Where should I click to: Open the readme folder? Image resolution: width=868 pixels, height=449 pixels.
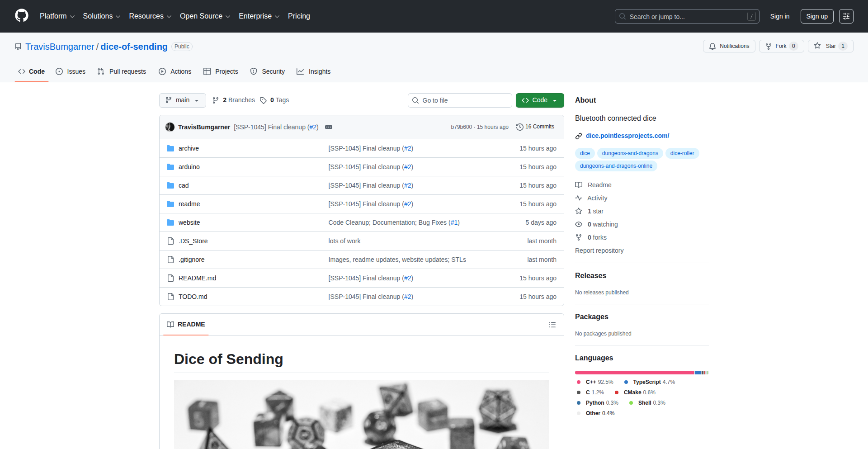pos(189,204)
